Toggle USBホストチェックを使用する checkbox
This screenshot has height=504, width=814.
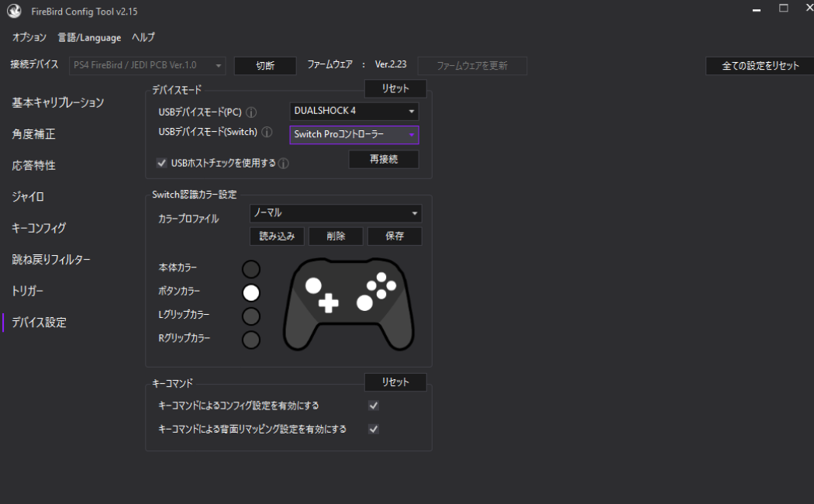point(161,163)
